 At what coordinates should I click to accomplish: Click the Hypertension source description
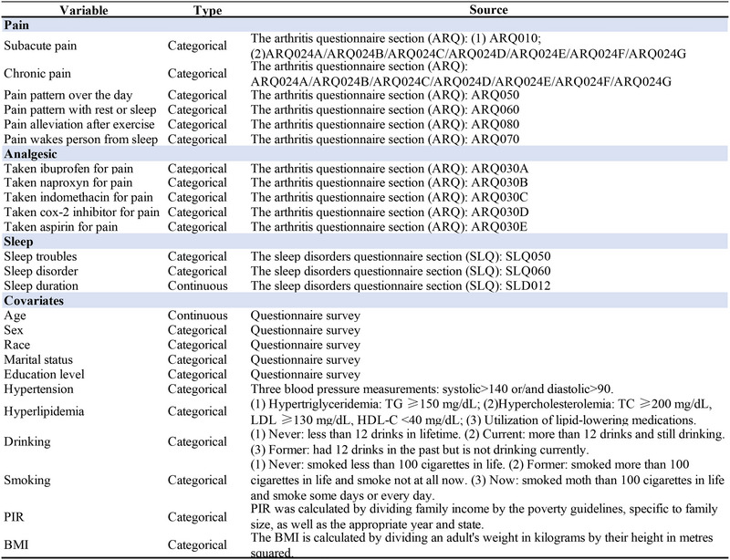(x=432, y=389)
